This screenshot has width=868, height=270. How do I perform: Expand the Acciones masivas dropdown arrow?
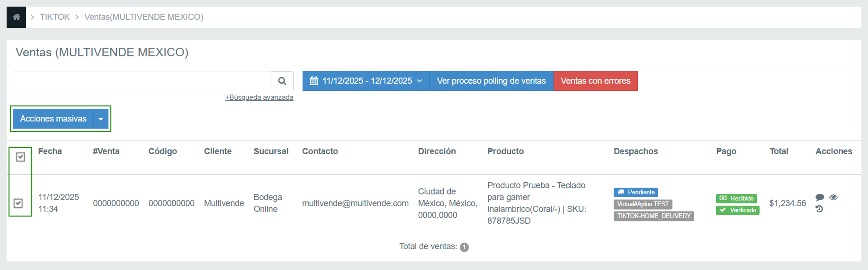(101, 119)
